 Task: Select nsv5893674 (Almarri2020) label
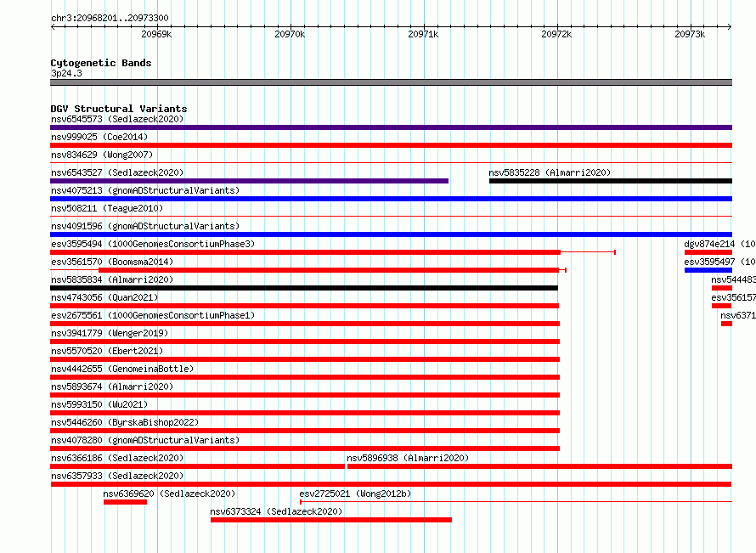(x=112, y=387)
